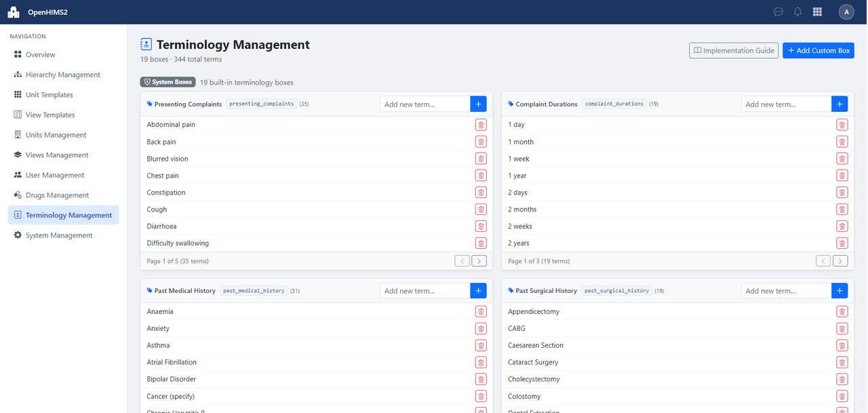Delete the 'Back pain' term
The width and height of the screenshot is (868, 413).
(x=481, y=142)
